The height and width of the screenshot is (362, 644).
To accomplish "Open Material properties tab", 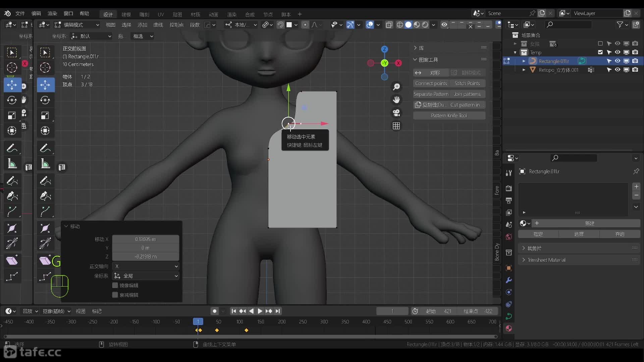I will pyautogui.click(x=509, y=328).
